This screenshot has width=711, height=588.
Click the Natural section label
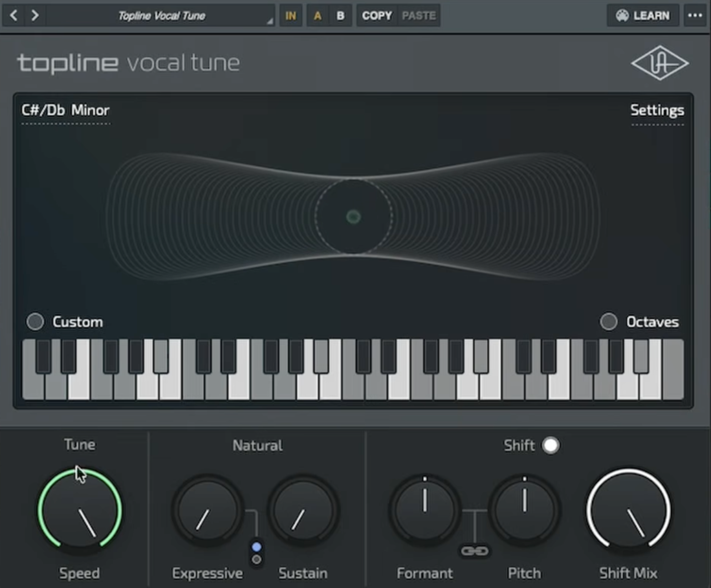pos(257,445)
